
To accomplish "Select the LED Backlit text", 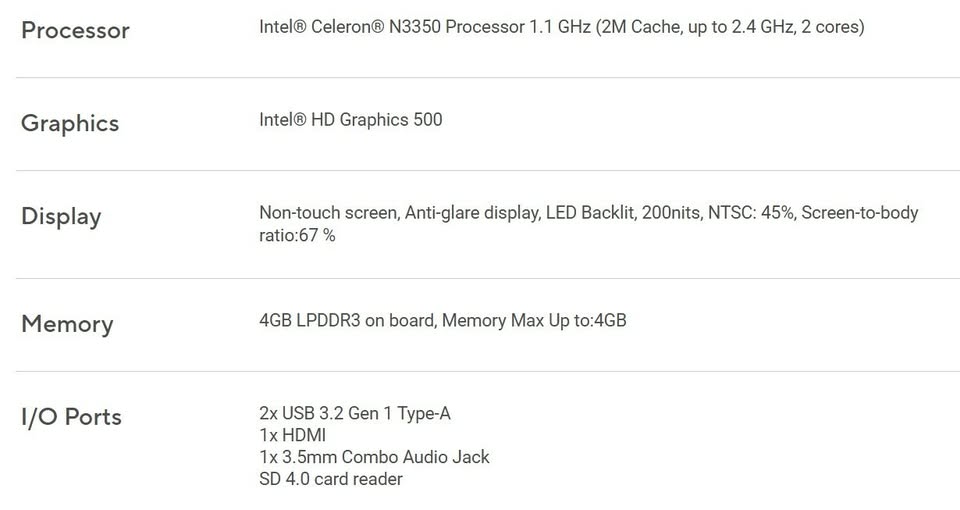I will pyautogui.click(x=591, y=213).
